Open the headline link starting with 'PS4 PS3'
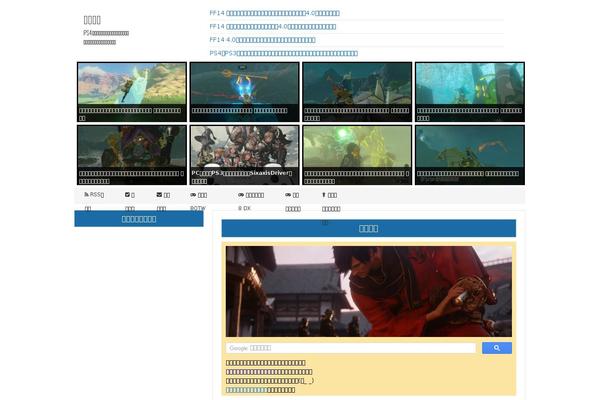The image size is (600, 400). coord(284,53)
